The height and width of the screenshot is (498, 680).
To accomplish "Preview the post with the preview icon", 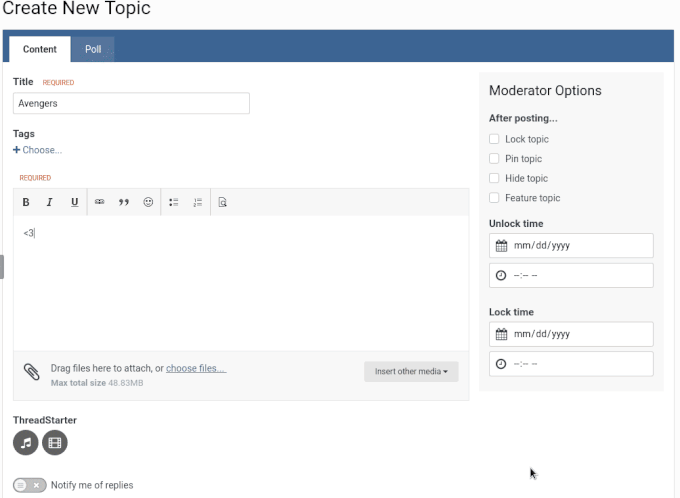I will [x=222, y=202].
